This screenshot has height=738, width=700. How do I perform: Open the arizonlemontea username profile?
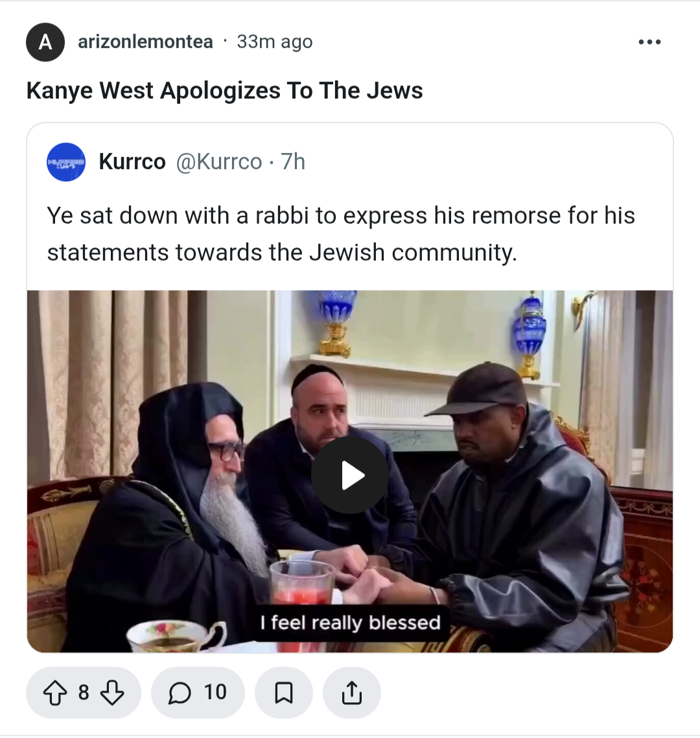click(x=145, y=42)
